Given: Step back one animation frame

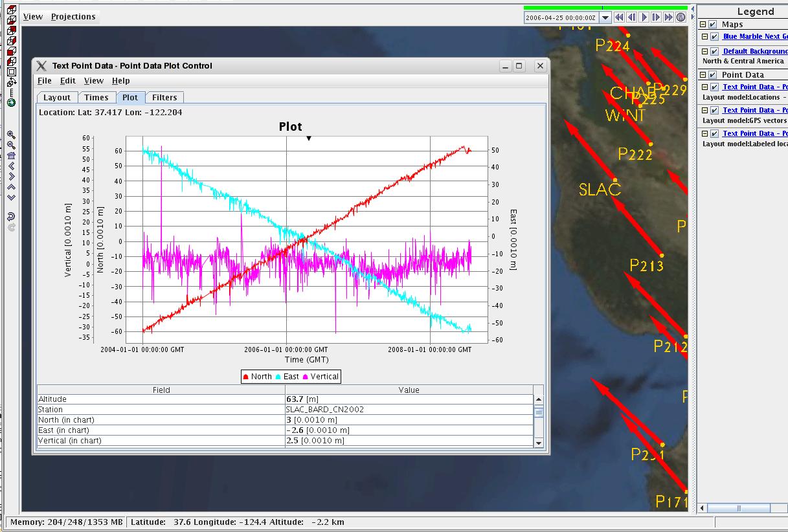Looking at the screenshot, I should click(x=631, y=17).
